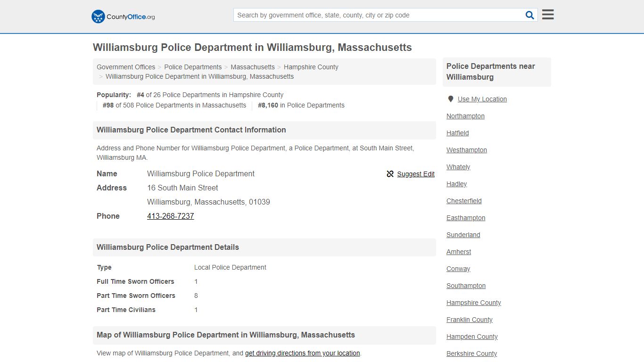Open Hampden County sidebar link
Screen dimensions: 644x362
(472, 337)
